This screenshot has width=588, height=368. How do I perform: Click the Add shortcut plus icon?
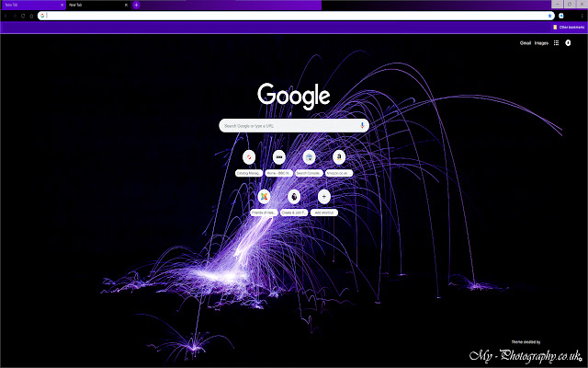[x=324, y=196]
